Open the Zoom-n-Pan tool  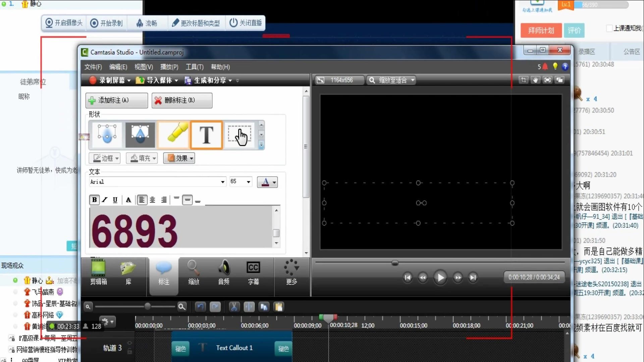(x=194, y=273)
